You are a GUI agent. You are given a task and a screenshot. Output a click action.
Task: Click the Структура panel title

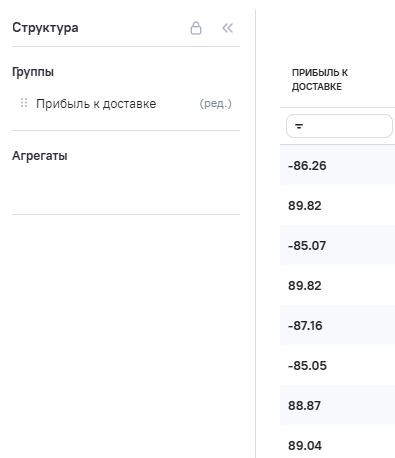(x=45, y=28)
